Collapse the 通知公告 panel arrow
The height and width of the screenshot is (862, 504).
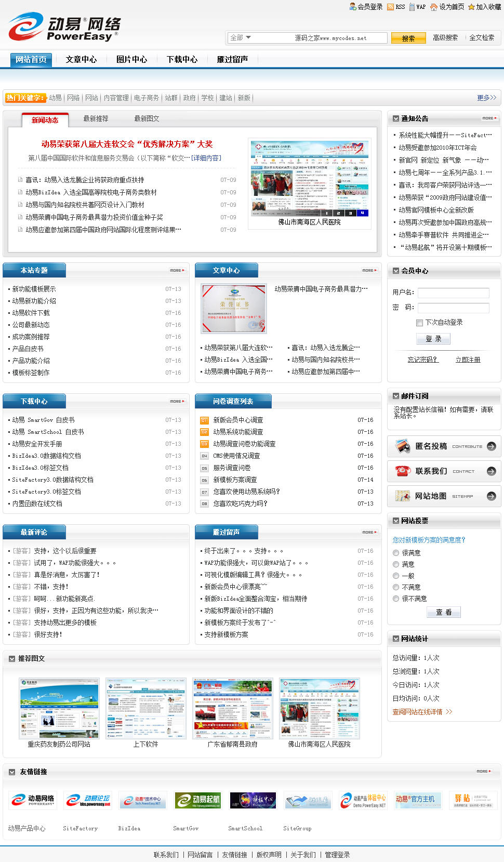(x=396, y=118)
